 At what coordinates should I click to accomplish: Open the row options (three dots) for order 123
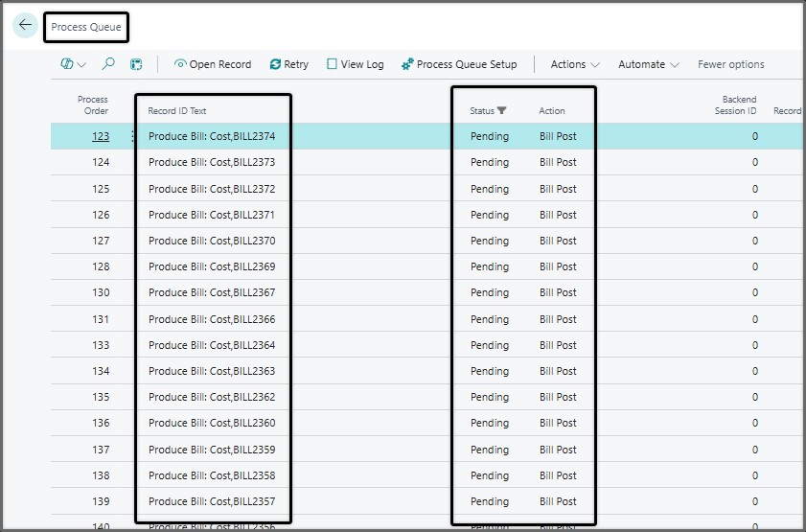click(x=132, y=136)
